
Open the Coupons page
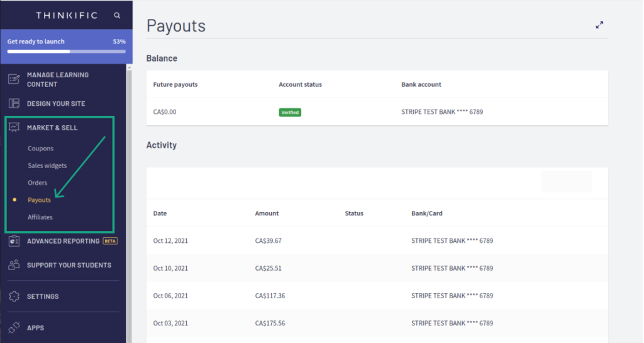point(40,149)
